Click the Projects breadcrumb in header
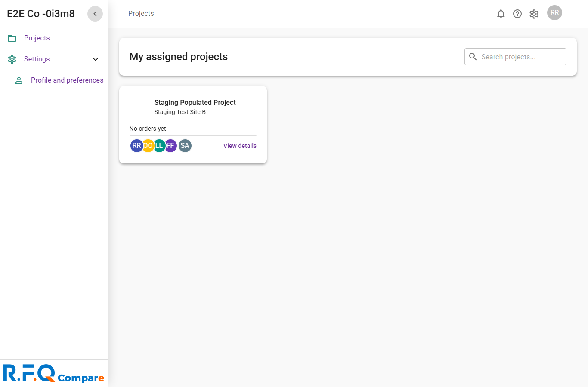This screenshot has width=588, height=387. click(141, 14)
